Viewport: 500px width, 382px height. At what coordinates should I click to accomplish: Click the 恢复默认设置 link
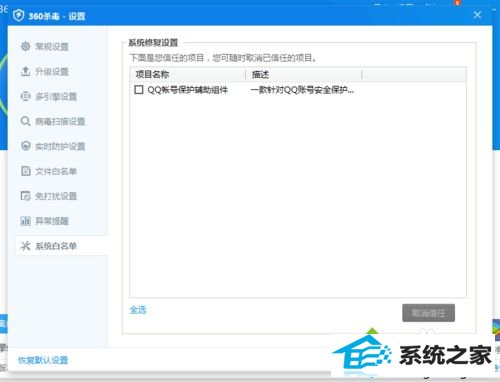(x=43, y=360)
